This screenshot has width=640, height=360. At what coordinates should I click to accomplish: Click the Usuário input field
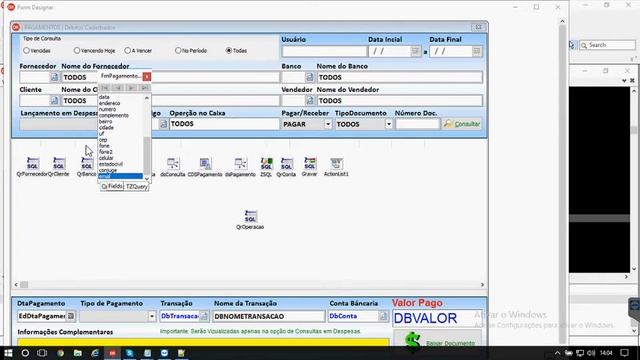tap(324, 51)
